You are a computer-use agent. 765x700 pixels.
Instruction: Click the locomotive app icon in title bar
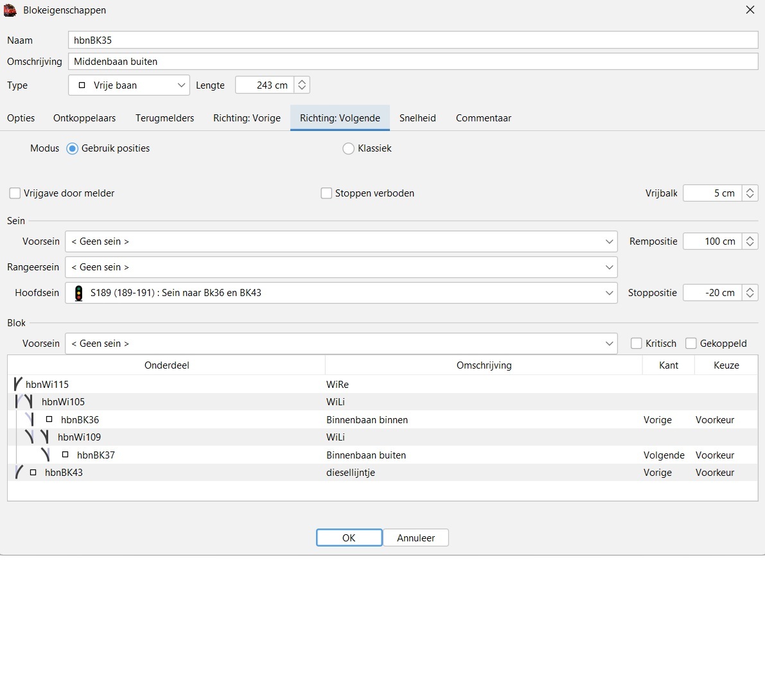click(10, 10)
